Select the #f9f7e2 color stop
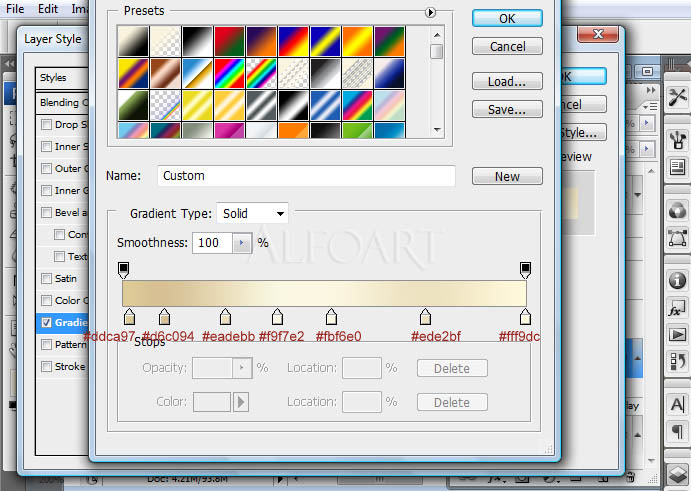 coord(277,317)
